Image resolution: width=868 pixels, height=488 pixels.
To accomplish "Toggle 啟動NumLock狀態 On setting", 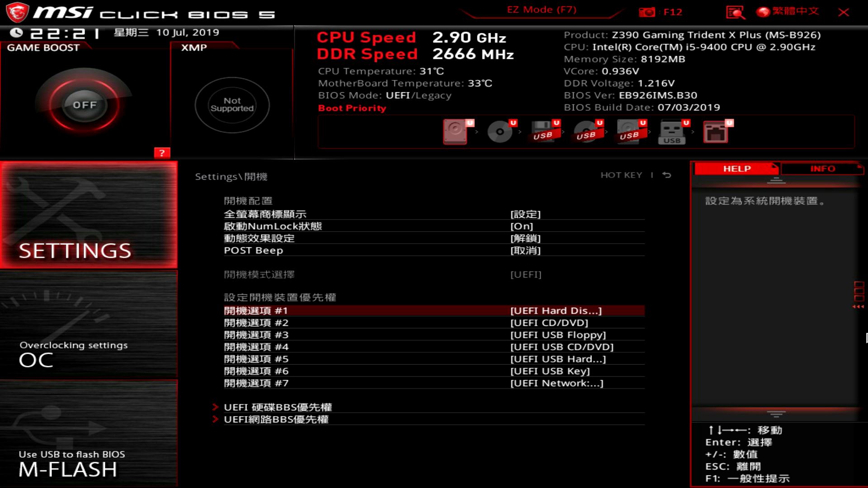I will pos(522,226).
